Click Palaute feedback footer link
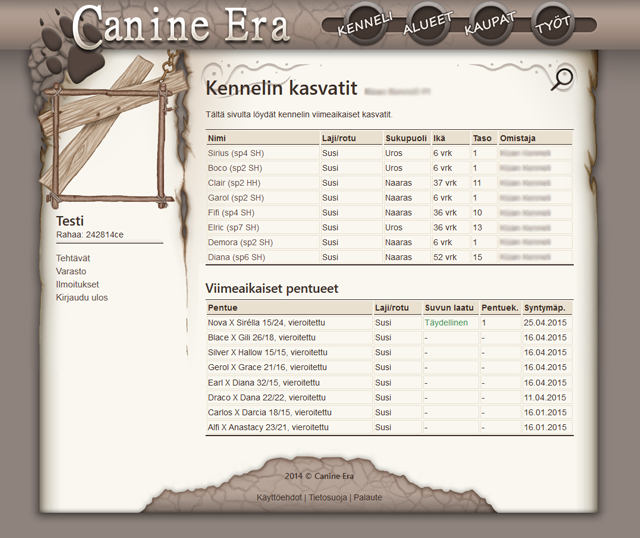 click(x=367, y=497)
